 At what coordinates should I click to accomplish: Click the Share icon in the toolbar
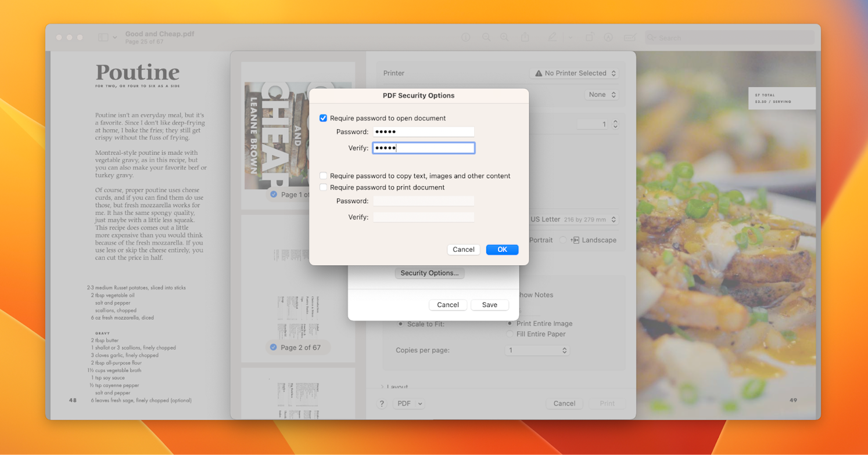(x=525, y=37)
